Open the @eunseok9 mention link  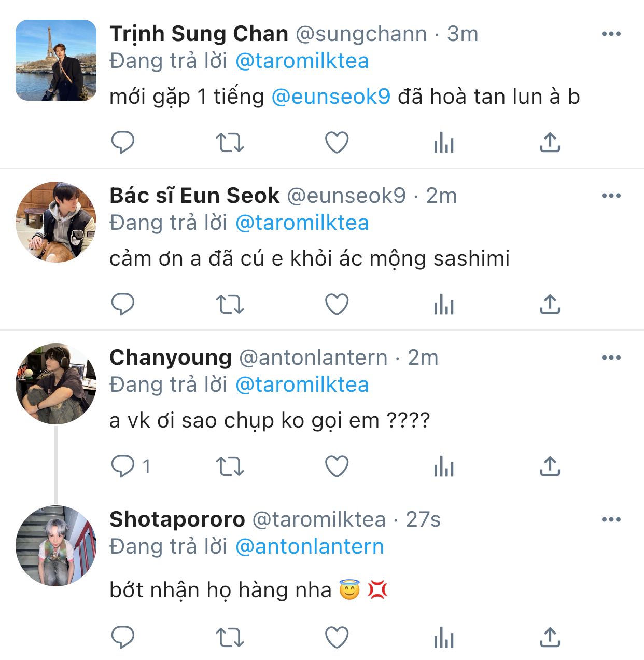point(331,97)
